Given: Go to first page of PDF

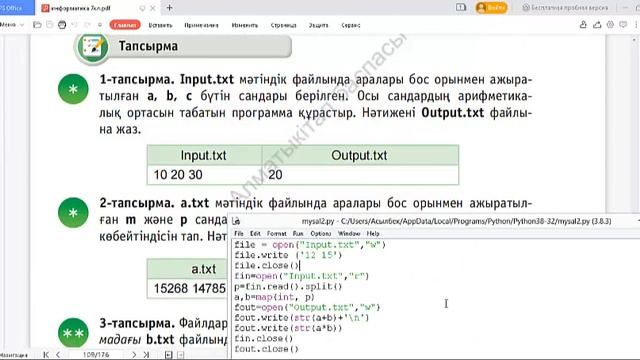Looking at the screenshot, I should coord(46,355).
